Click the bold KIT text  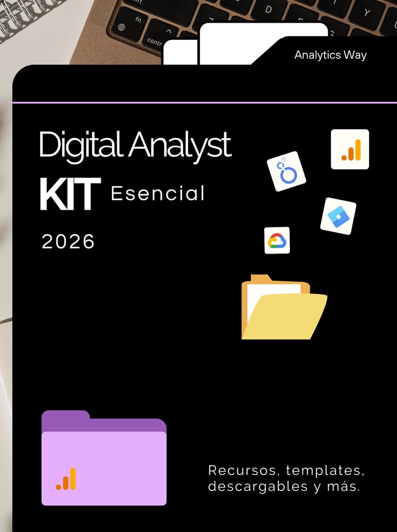(x=70, y=194)
